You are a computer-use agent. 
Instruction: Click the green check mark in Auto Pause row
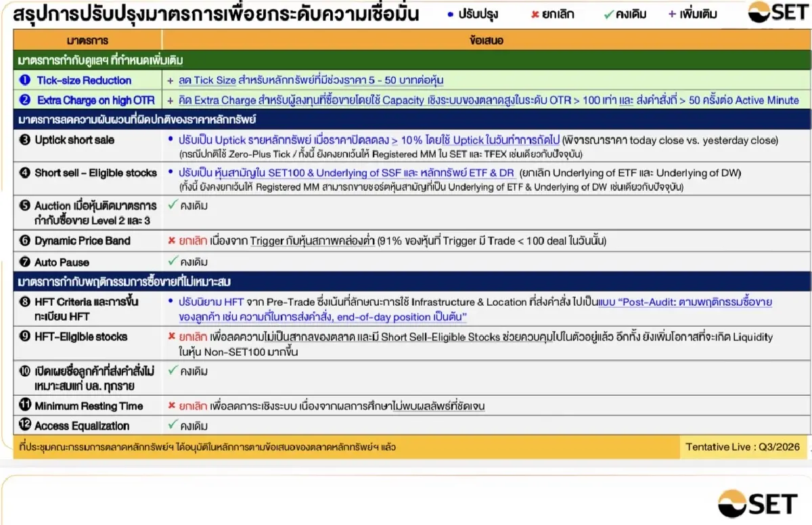click(x=173, y=260)
